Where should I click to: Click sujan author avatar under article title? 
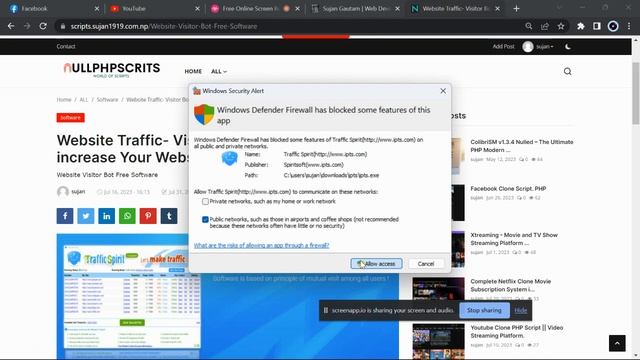62,191
